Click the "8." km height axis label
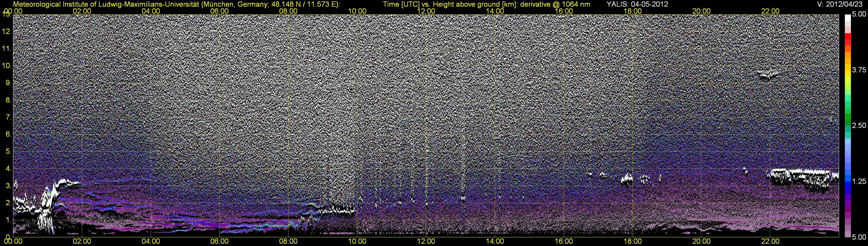 8,100
